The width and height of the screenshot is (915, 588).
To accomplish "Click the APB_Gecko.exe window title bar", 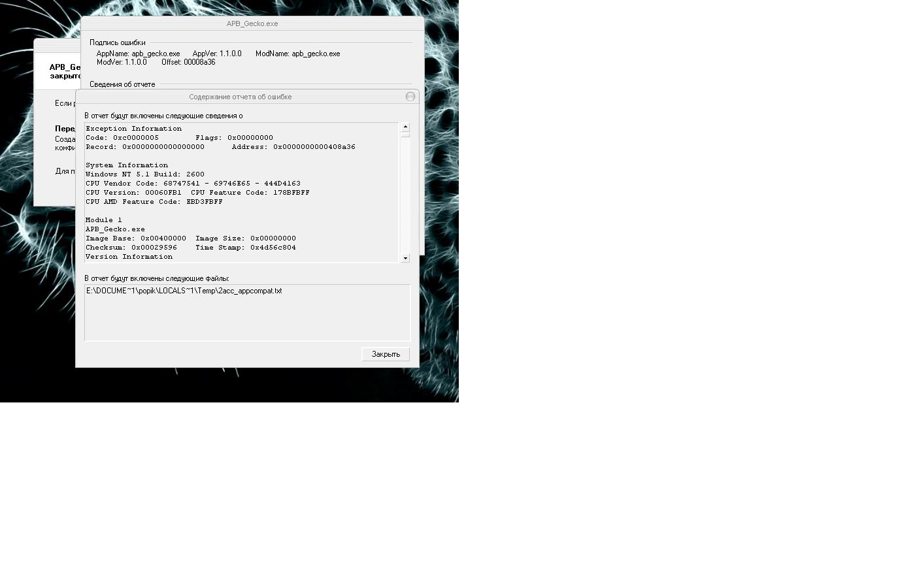I will point(252,24).
